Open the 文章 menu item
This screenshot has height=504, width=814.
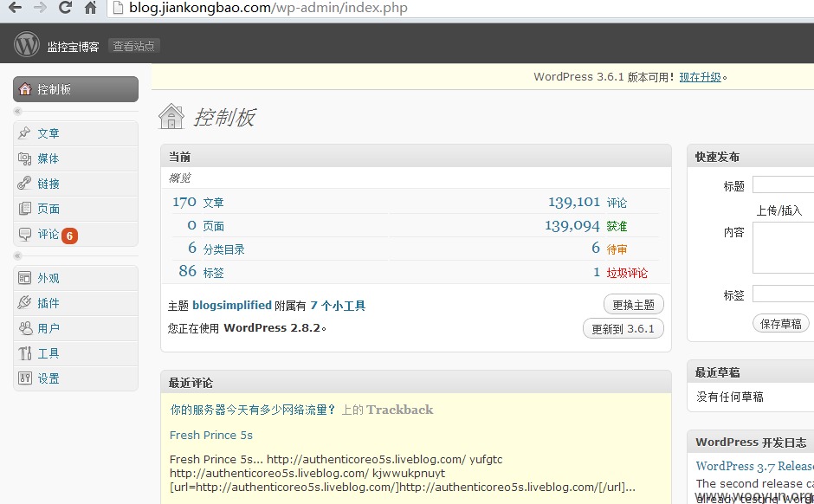76,133
